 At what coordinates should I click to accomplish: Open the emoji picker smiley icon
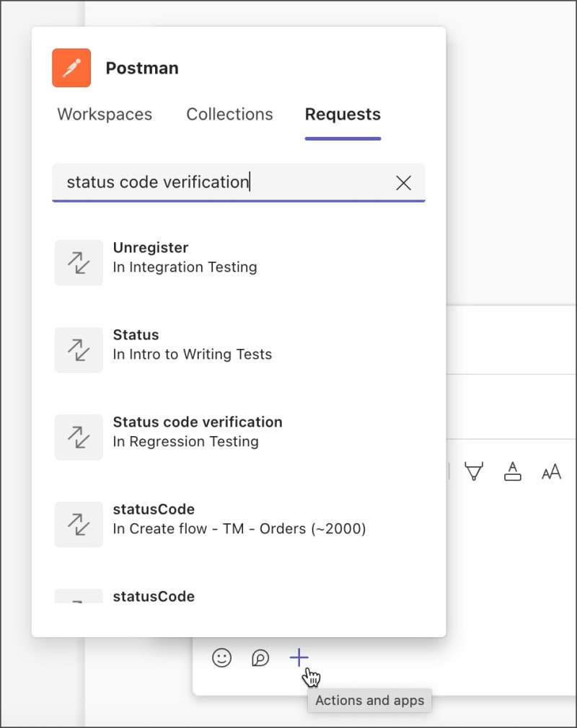coord(221,657)
